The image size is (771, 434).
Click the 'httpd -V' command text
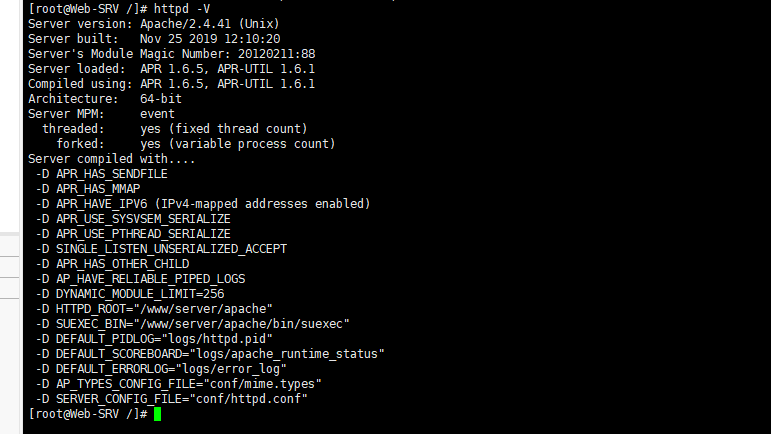[x=182, y=9]
